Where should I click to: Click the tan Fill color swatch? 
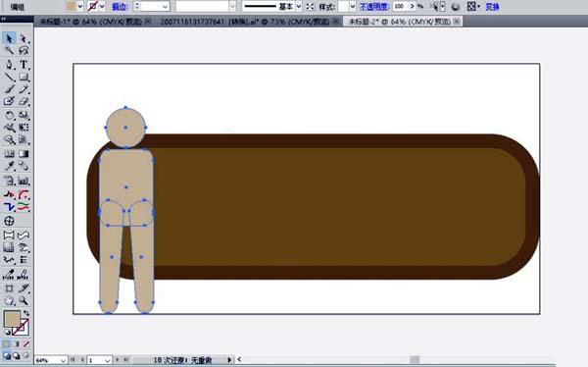[x=11, y=319]
